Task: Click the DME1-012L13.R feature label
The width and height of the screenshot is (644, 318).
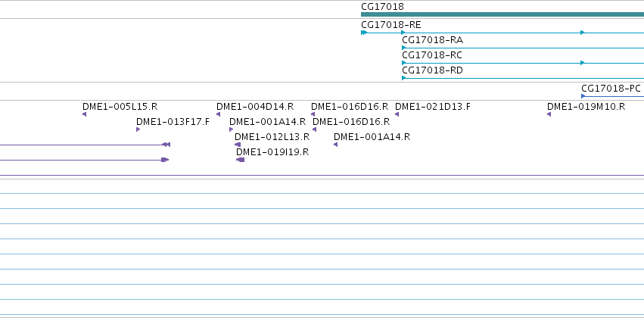Action: (x=272, y=137)
